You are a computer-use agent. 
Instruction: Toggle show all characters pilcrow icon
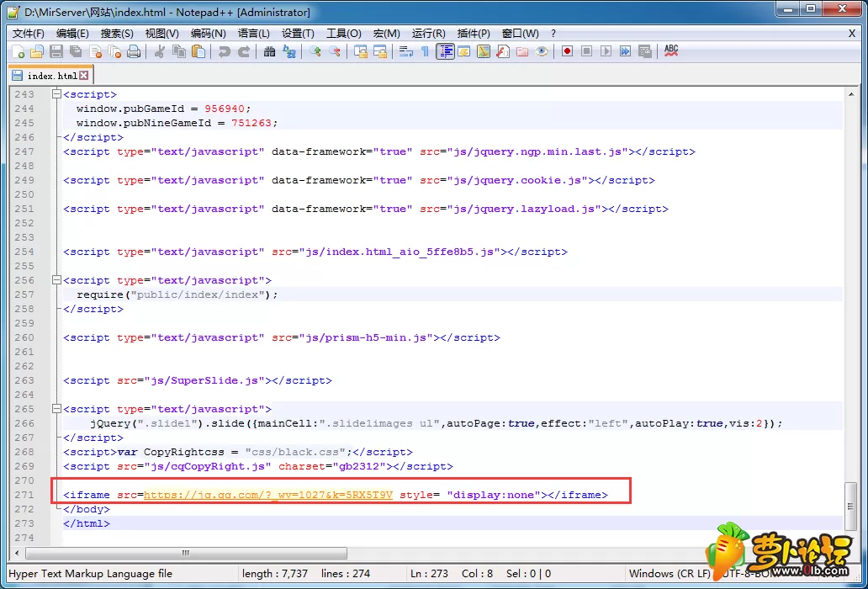[425, 51]
